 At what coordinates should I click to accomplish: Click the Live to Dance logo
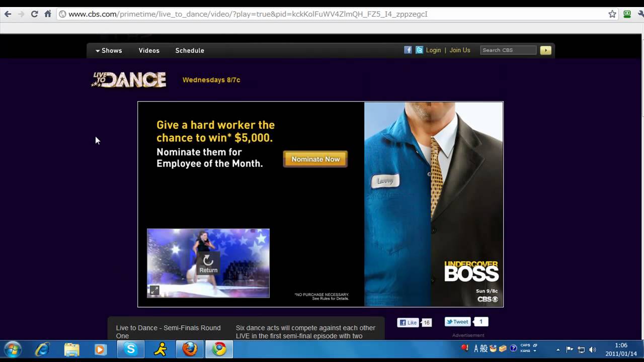(x=129, y=79)
